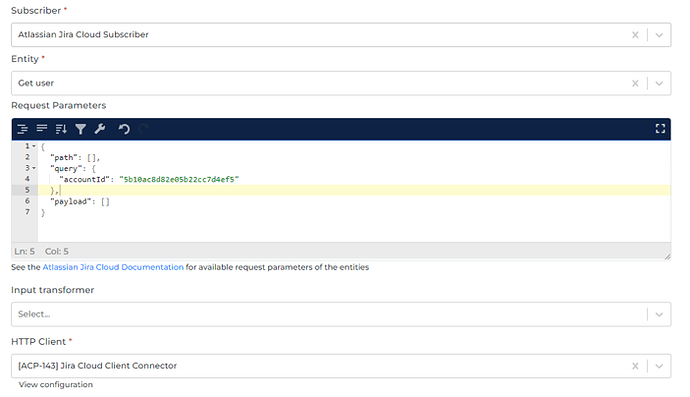The image size is (690, 397).
Task: Undo the last editor action
Action: [x=124, y=129]
